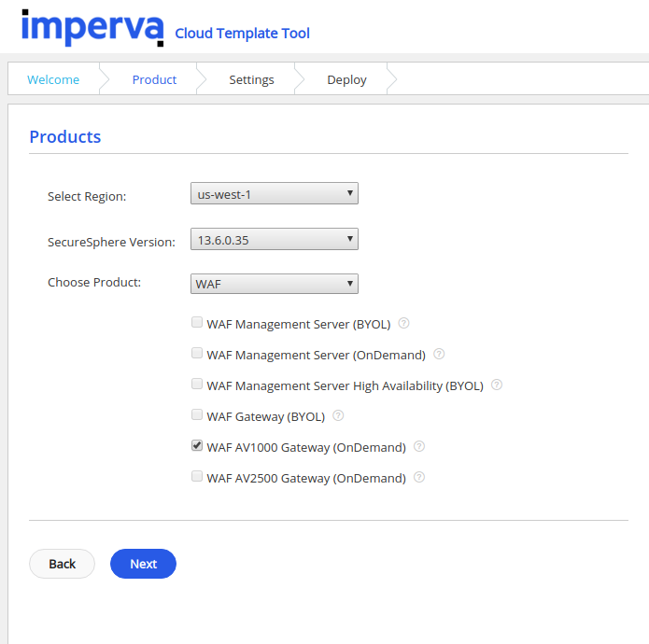
Task: Uncheck WAF AV1000 Gateway (OnDemand) checkbox
Action: point(197,446)
